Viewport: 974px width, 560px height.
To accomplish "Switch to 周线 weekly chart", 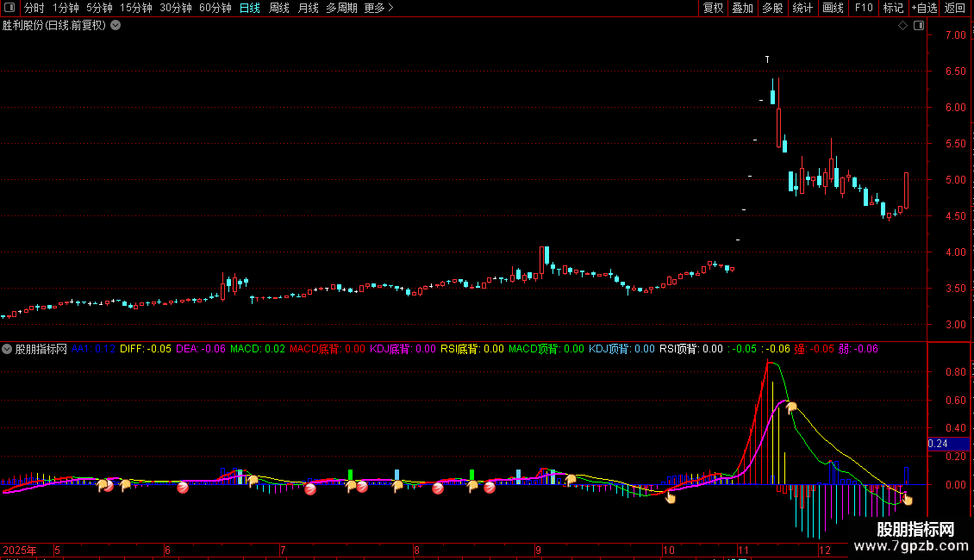I will [x=279, y=8].
